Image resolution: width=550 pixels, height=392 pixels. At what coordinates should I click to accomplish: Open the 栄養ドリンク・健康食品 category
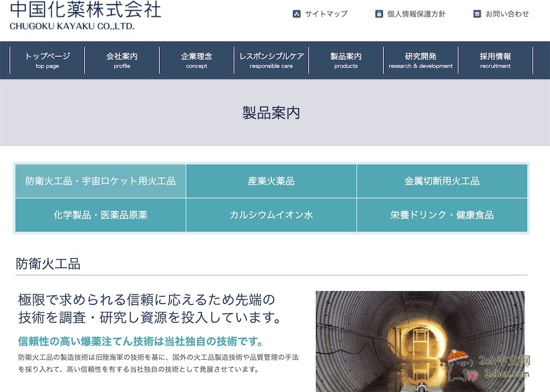point(441,215)
